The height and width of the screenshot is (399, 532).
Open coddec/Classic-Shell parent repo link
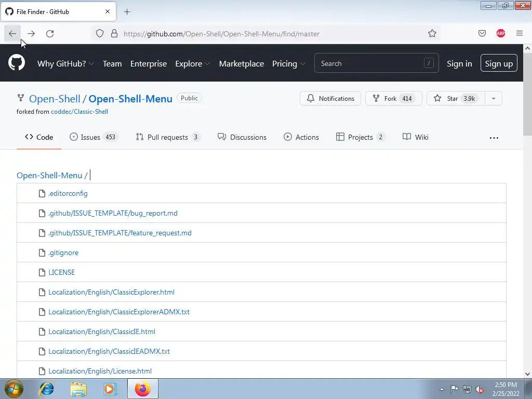(79, 112)
